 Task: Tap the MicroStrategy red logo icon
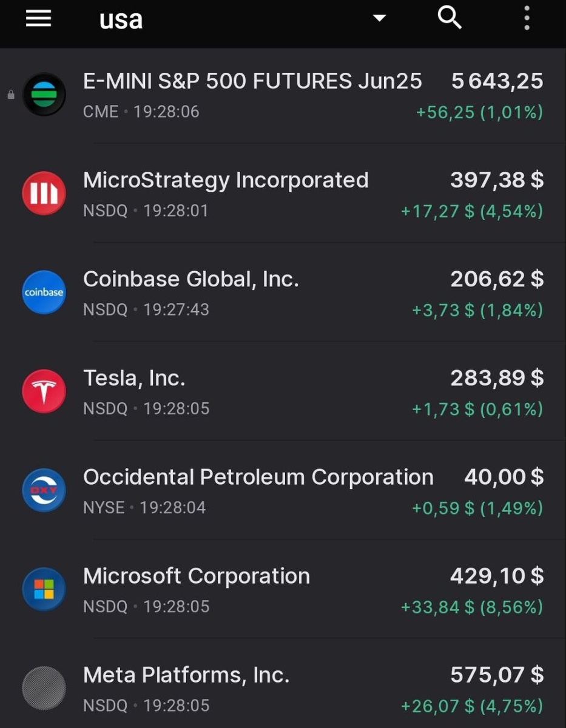tap(44, 194)
